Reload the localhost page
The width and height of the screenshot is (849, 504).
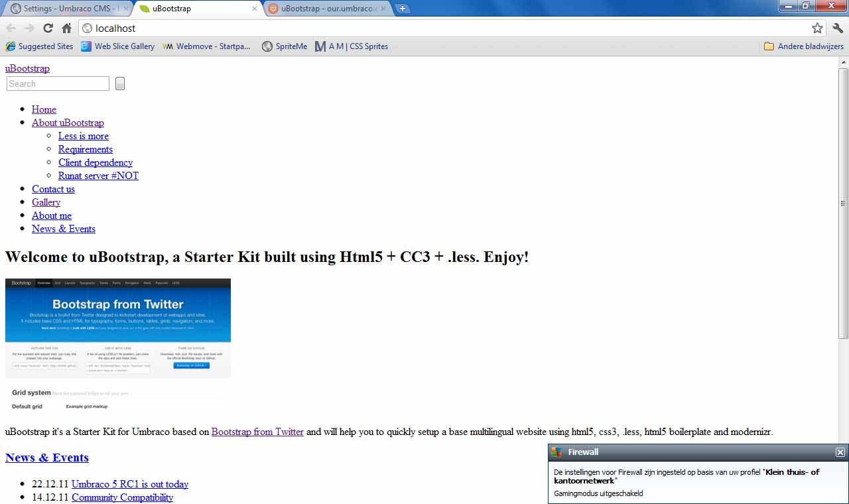point(48,28)
